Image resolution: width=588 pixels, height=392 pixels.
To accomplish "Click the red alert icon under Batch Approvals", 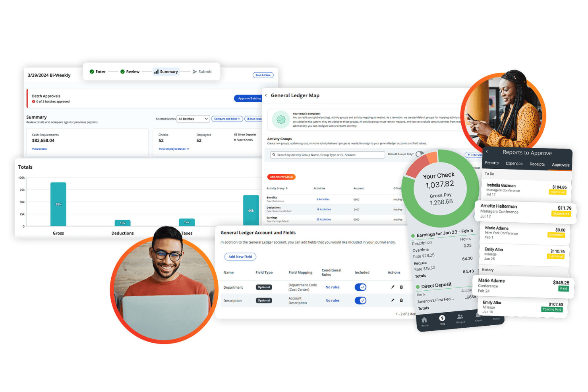I will point(33,101).
